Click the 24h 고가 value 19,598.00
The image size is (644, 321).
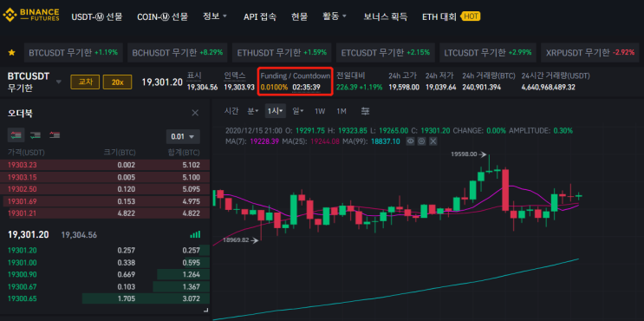point(404,87)
